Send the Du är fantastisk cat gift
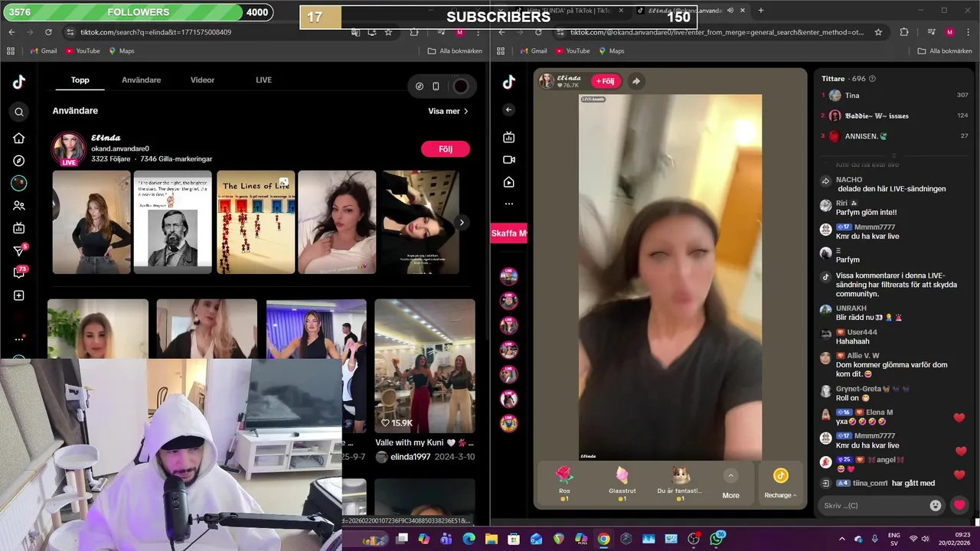980x551 pixels. (x=680, y=483)
